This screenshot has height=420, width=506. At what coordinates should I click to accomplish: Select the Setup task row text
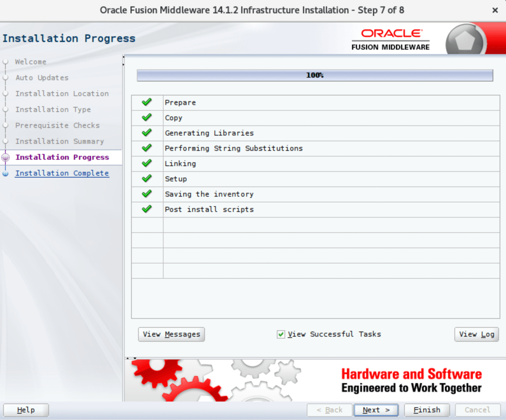[176, 179]
